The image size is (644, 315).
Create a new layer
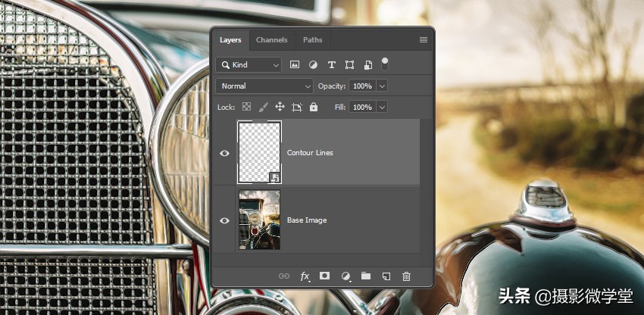pos(386,276)
